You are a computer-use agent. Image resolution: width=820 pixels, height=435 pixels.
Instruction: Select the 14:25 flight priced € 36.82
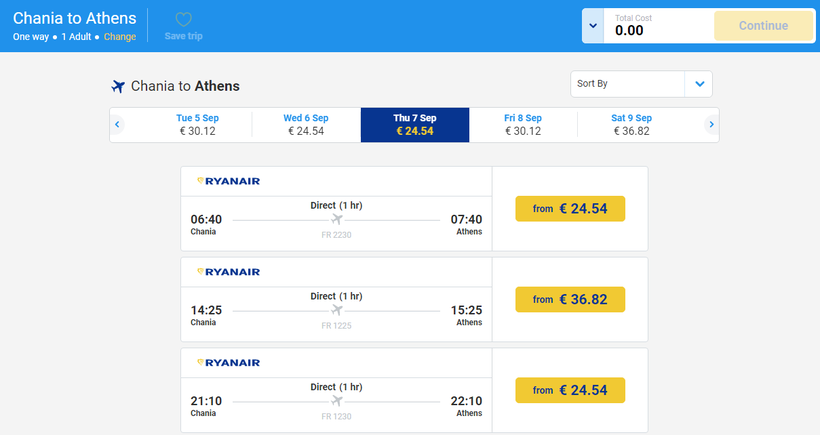point(570,299)
